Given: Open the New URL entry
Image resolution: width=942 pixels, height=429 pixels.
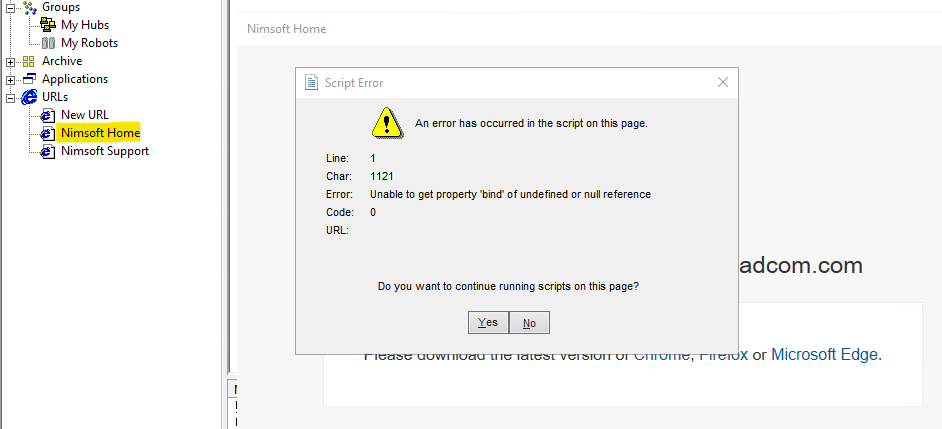Looking at the screenshot, I should pyautogui.click(x=85, y=115).
